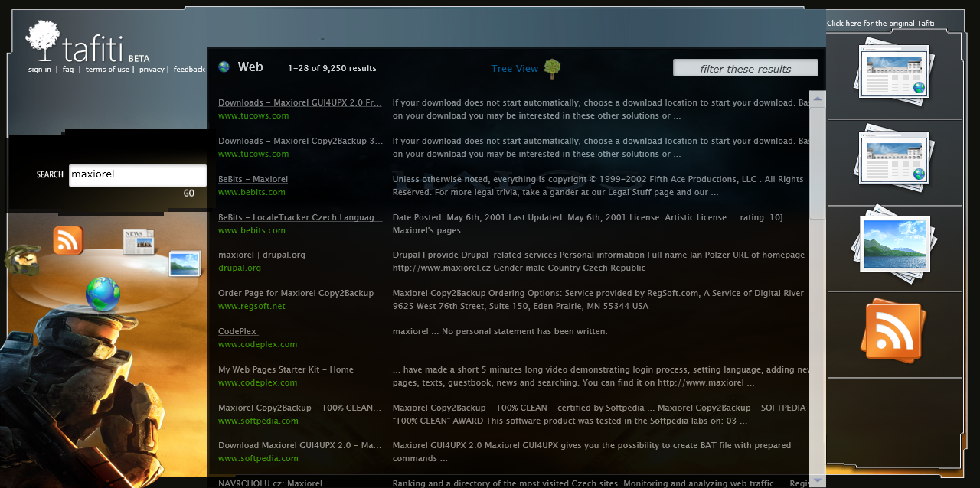Viewport: 980px width, 488px height.
Task: Click the drupal.org green URL
Action: tap(240, 268)
